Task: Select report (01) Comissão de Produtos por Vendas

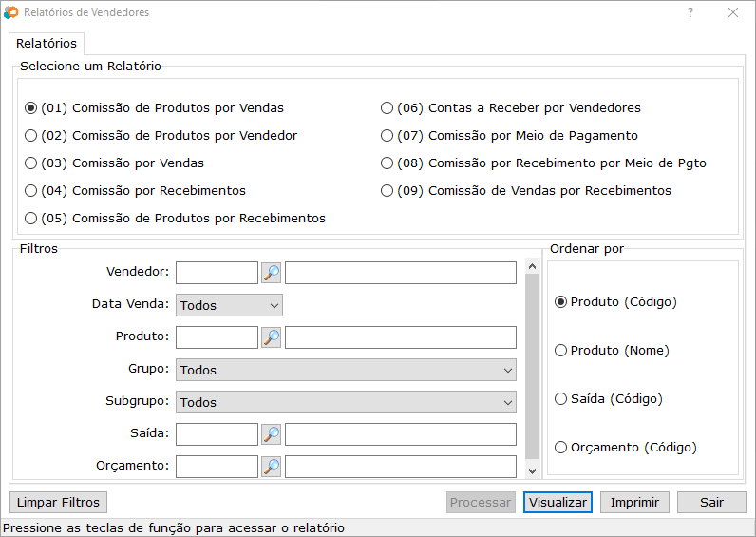Action: (x=154, y=108)
